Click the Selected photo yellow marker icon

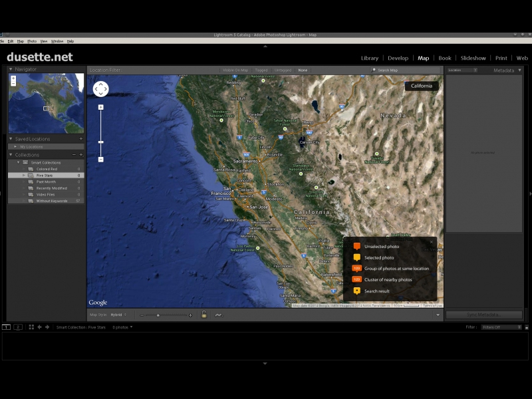[356, 257]
